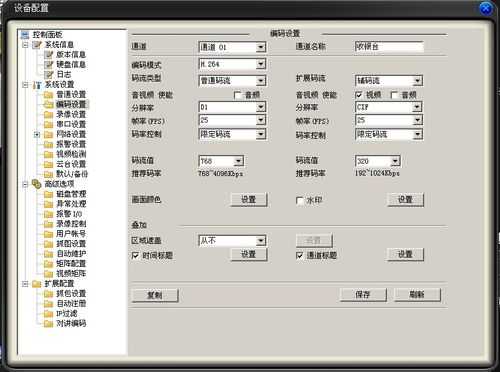Select the 云台设置 folder icon
The image size is (500, 372).
point(49,164)
